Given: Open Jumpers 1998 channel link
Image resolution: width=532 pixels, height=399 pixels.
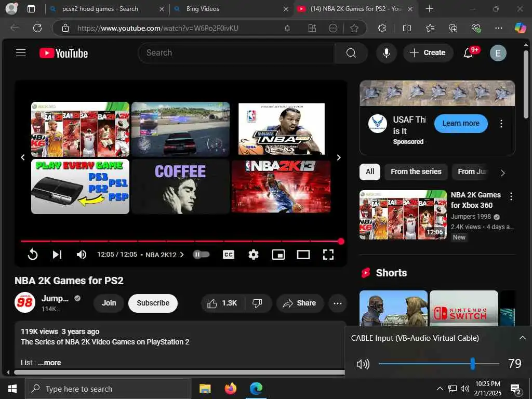Looking at the screenshot, I should [x=471, y=217].
